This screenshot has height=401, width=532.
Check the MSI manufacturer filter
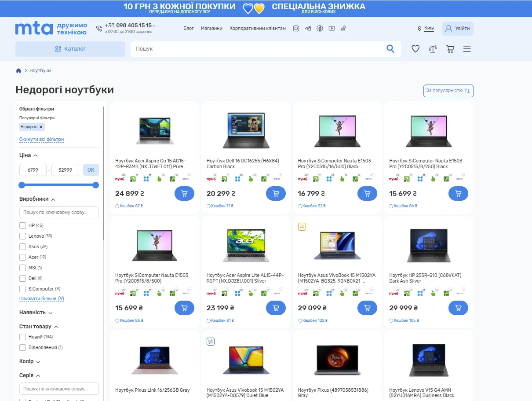[x=22, y=268]
